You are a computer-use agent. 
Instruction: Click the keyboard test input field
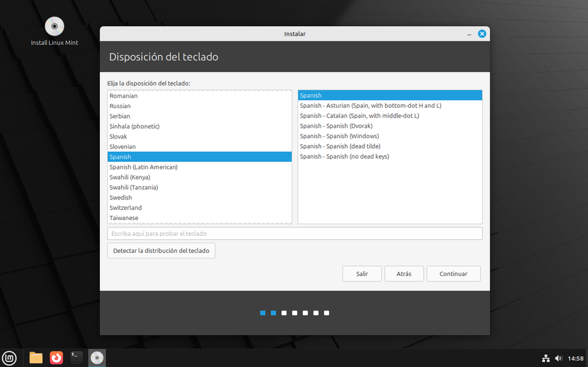(294, 233)
